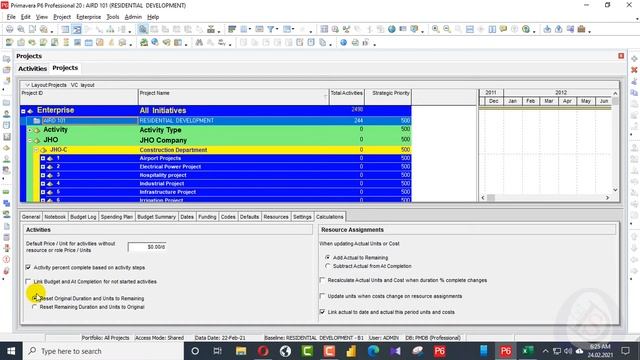640x360 pixels.
Task: Collapse the JHO Company node
Action: [29, 140]
